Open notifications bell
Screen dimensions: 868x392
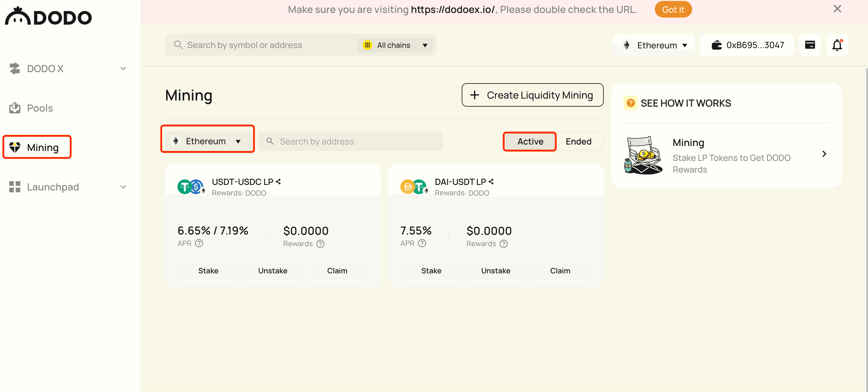837,45
